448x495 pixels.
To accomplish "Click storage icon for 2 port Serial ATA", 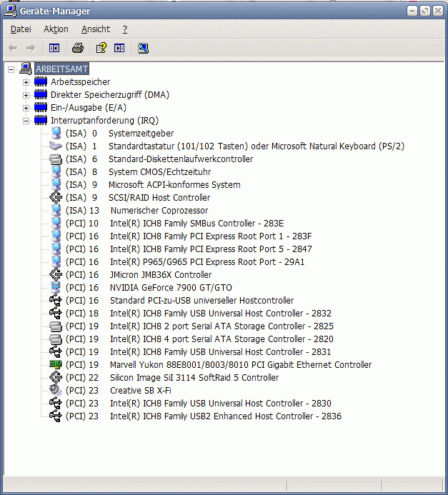I will (56, 326).
